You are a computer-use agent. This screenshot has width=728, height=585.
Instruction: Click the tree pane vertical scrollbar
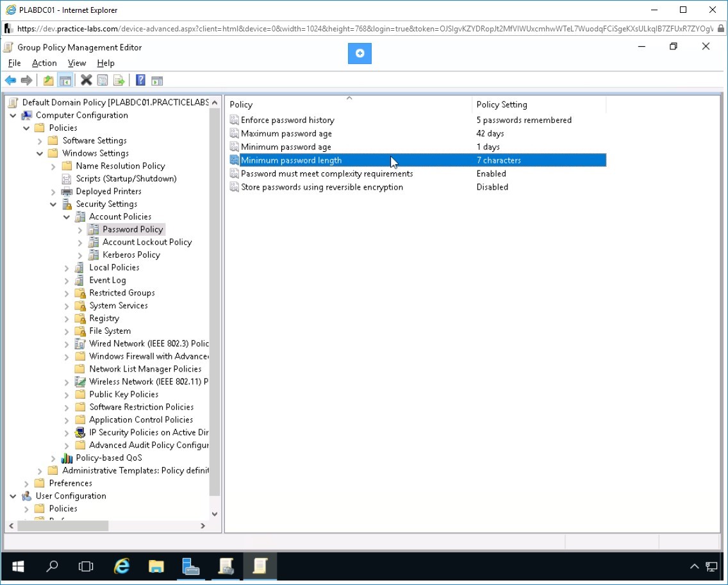tap(215, 302)
